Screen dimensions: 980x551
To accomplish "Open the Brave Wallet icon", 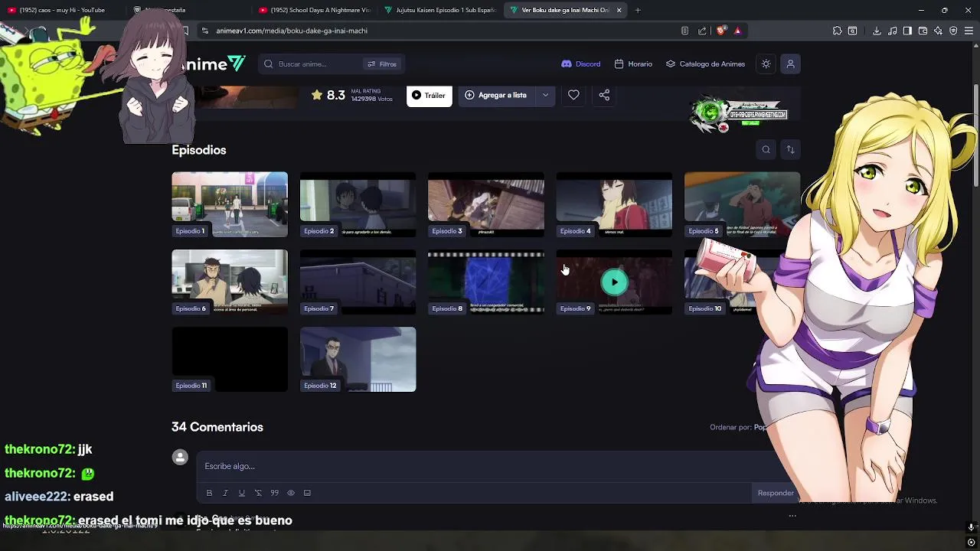I will click(923, 31).
